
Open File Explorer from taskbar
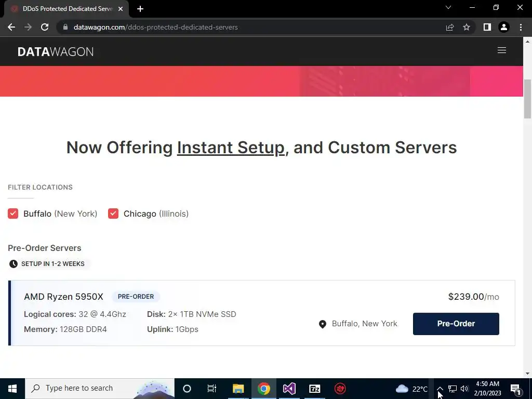(238, 389)
